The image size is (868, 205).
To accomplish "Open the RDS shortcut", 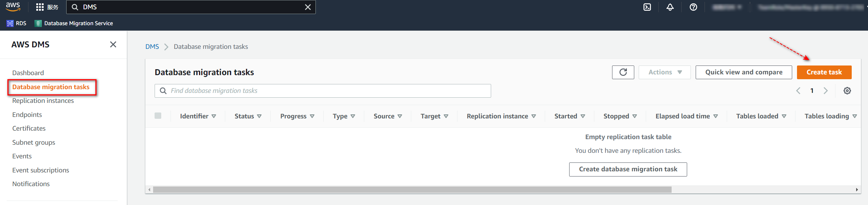I will (x=17, y=23).
